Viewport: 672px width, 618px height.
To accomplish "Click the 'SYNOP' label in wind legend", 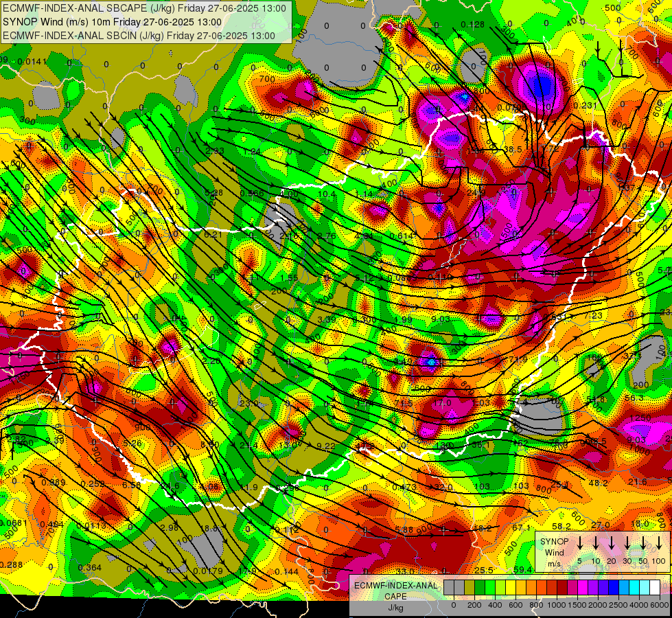I will click(x=554, y=542).
